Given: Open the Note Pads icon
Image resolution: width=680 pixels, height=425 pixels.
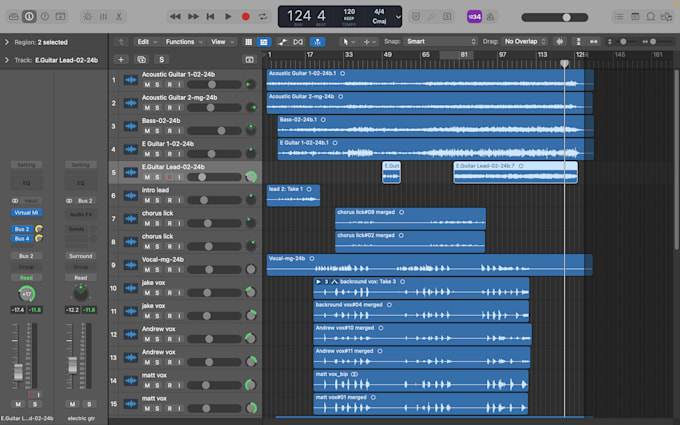Looking at the screenshot, I should tap(635, 16).
